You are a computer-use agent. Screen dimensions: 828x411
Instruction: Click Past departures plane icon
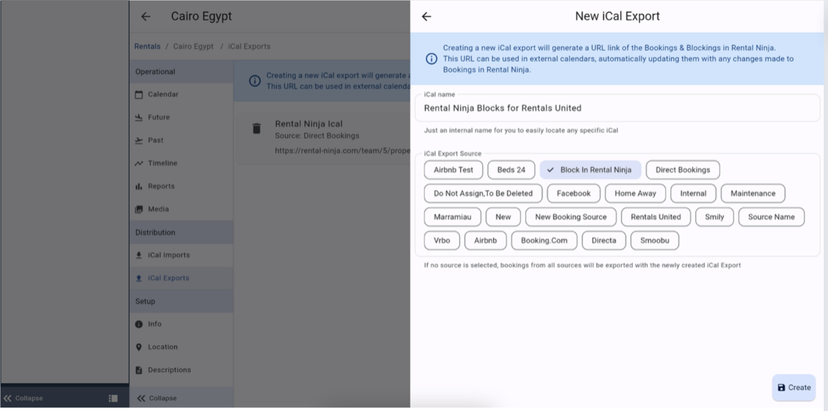coord(139,141)
